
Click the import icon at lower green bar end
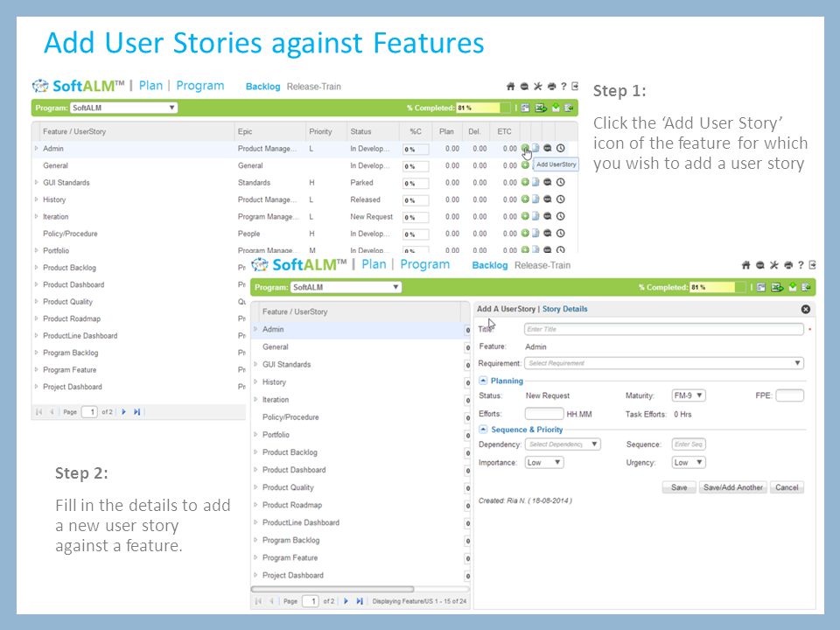[x=806, y=288]
